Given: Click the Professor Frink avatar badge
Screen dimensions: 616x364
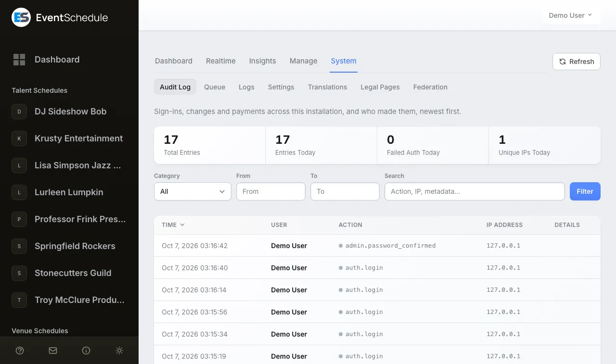Looking at the screenshot, I should (x=19, y=219).
